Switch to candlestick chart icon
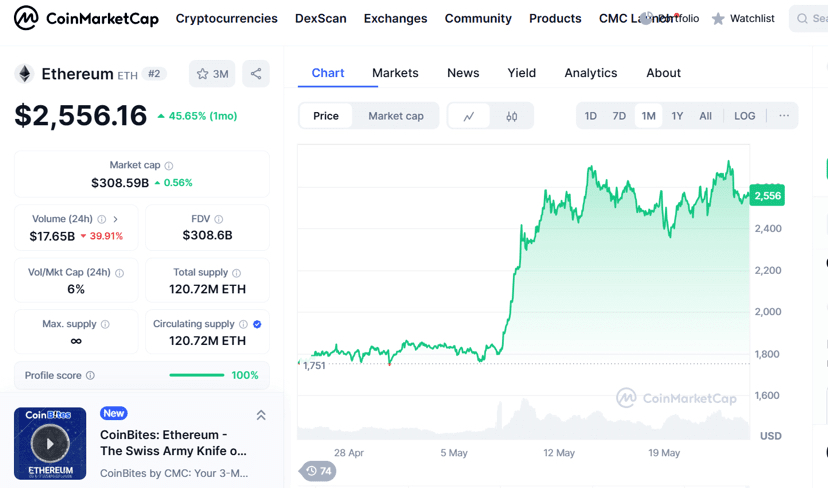828x488 pixels. pyautogui.click(x=512, y=116)
